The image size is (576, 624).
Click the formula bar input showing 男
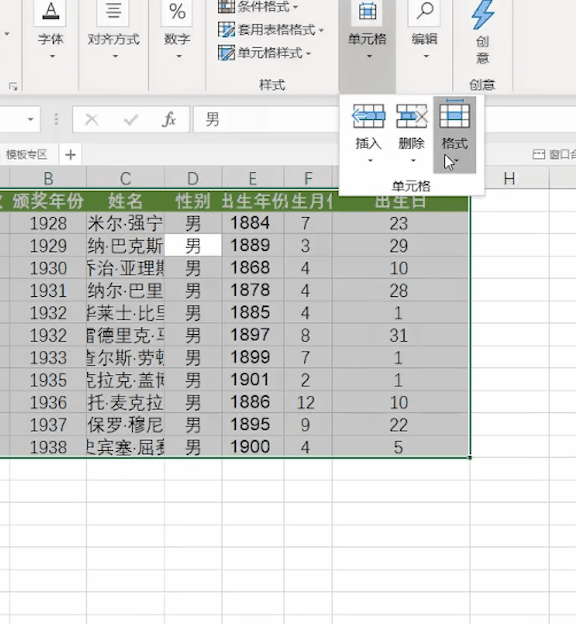pyautogui.click(x=266, y=119)
